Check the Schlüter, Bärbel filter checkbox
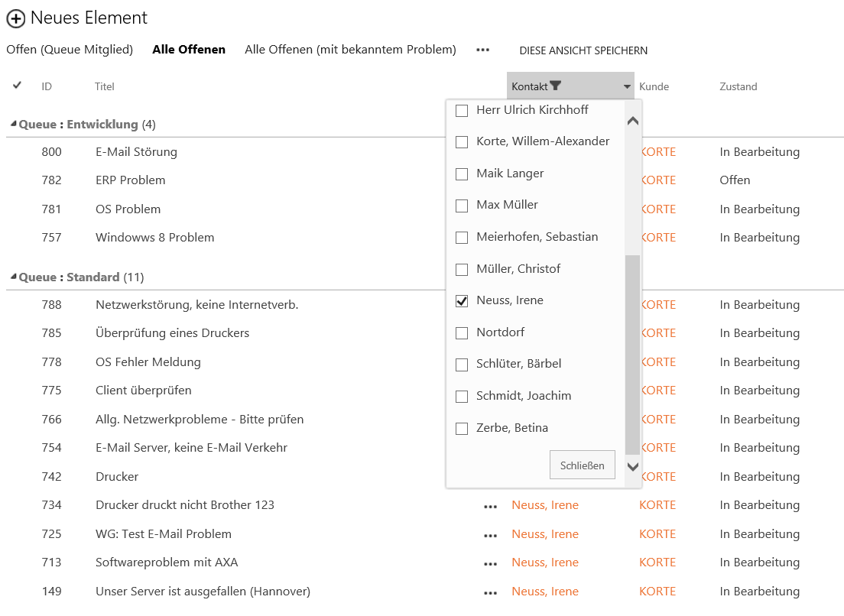The height and width of the screenshot is (616, 844). click(x=462, y=365)
